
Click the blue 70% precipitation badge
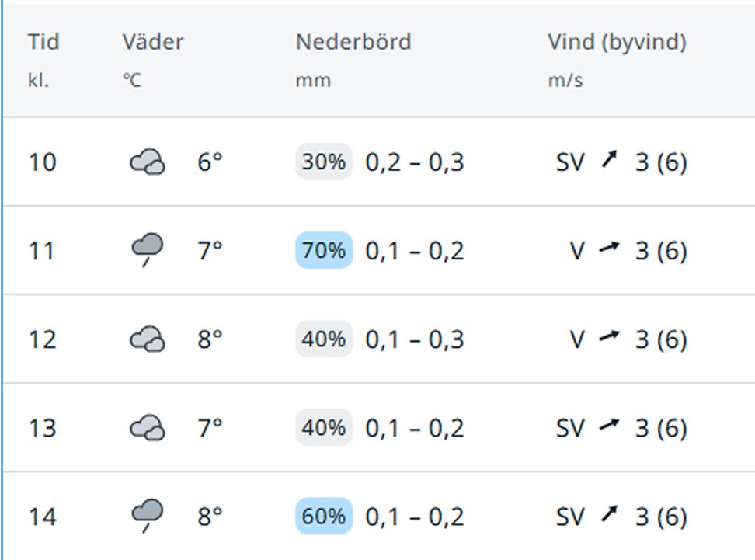coord(323,251)
